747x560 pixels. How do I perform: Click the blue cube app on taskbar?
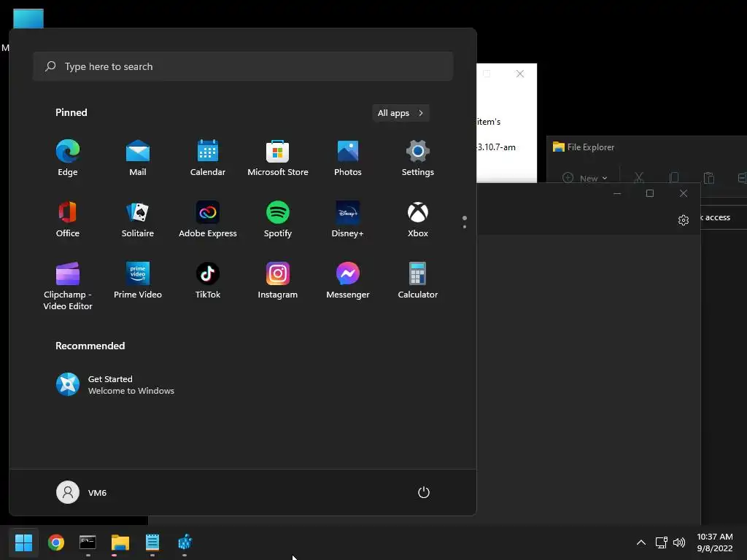[185, 542]
